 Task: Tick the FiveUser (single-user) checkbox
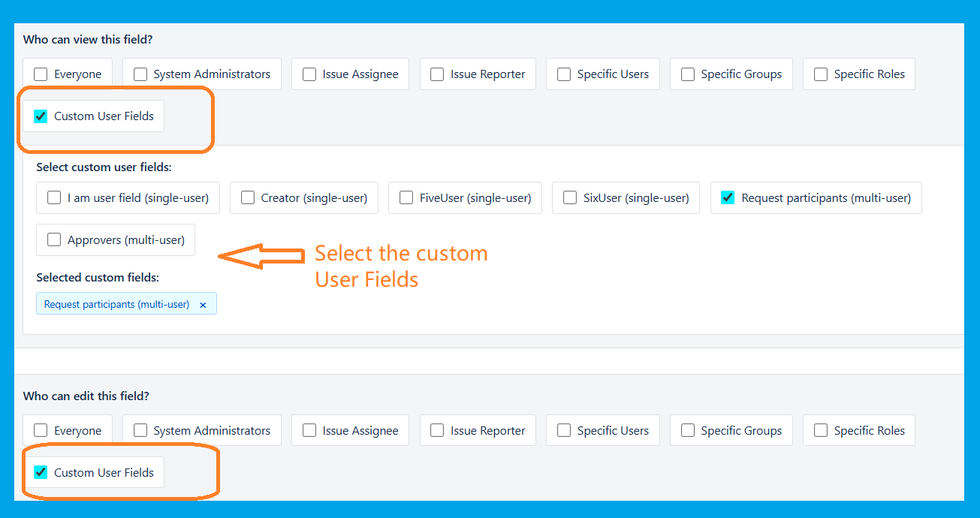(x=406, y=198)
